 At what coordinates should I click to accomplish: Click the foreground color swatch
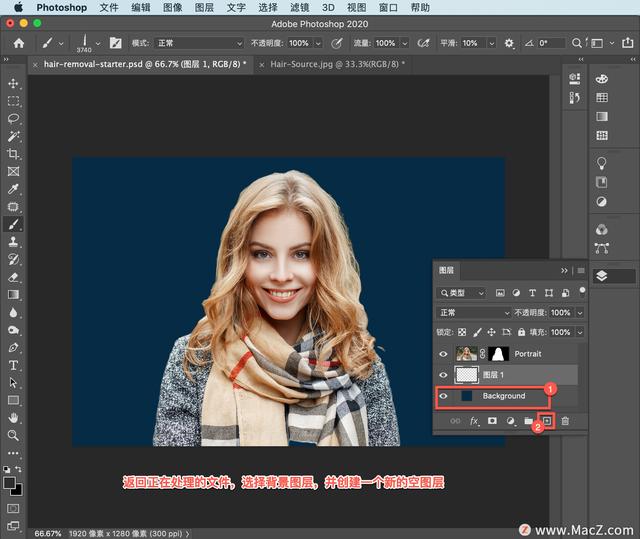(x=9, y=482)
